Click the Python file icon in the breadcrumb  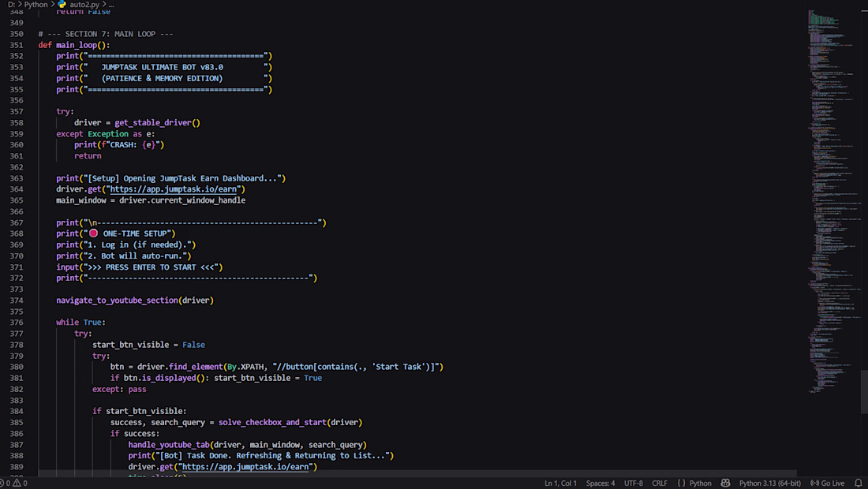click(x=62, y=5)
